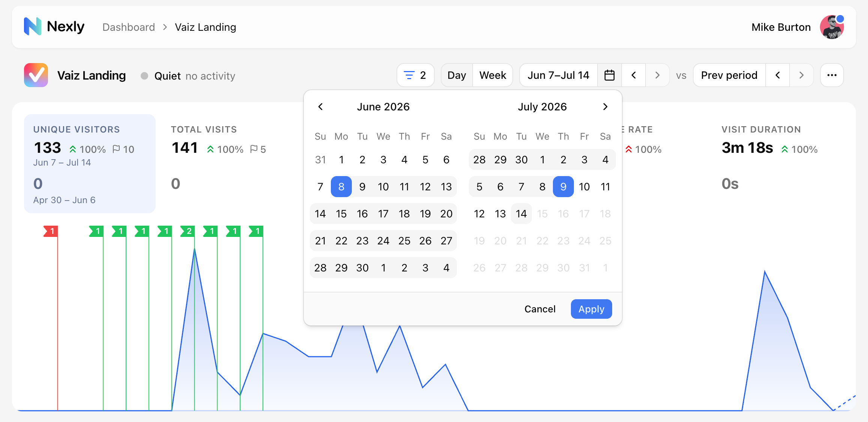Navigate to Dashboard breadcrumb
868x422 pixels.
[129, 27]
